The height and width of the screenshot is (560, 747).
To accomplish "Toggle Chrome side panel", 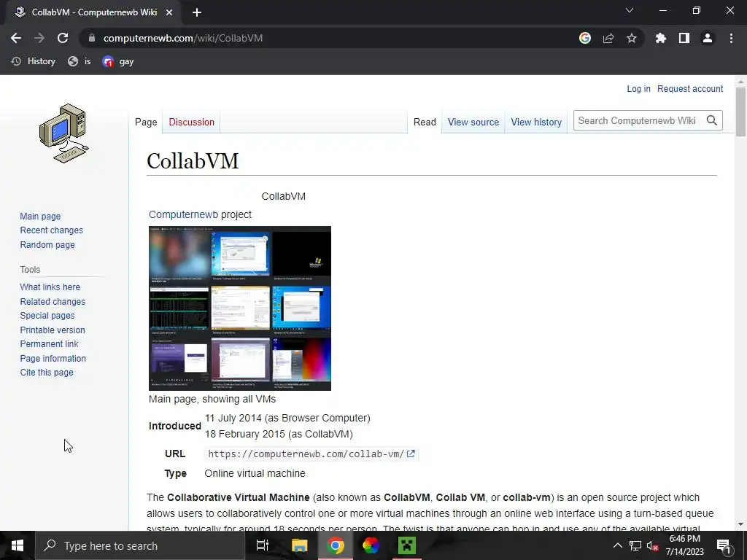I will point(684,38).
